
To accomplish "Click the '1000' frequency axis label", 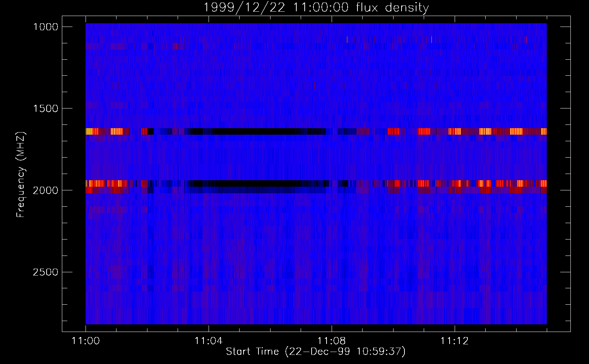I will tap(46, 27).
